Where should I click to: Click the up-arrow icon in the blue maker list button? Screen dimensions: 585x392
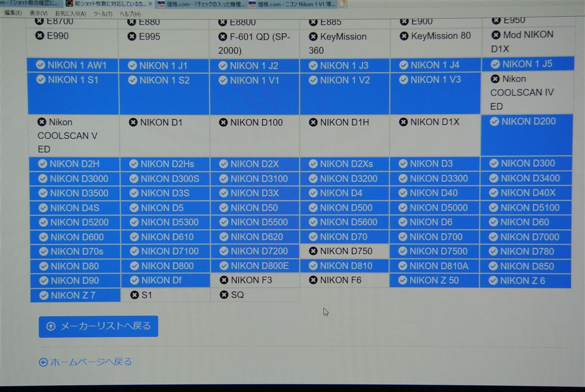[x=51, y=326]
